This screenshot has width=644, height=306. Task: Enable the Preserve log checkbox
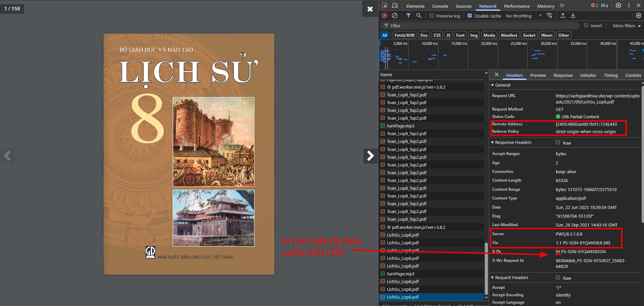(x=432, y=16)
